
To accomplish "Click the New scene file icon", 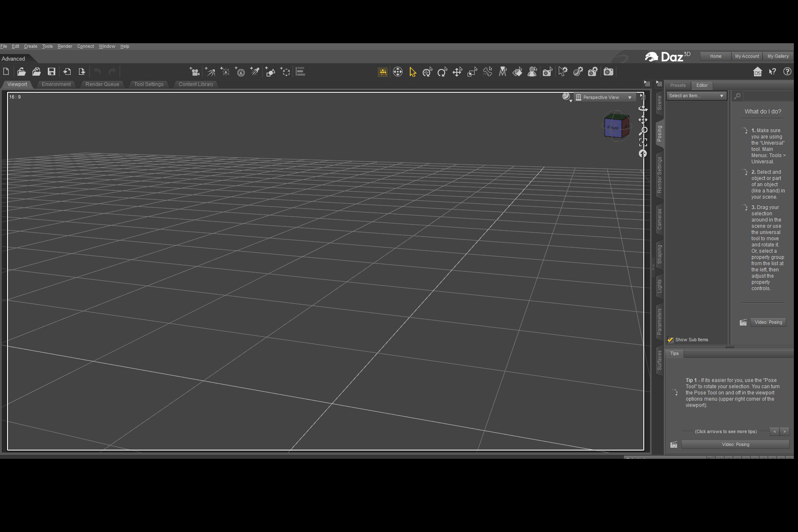I will coord(6,71).
